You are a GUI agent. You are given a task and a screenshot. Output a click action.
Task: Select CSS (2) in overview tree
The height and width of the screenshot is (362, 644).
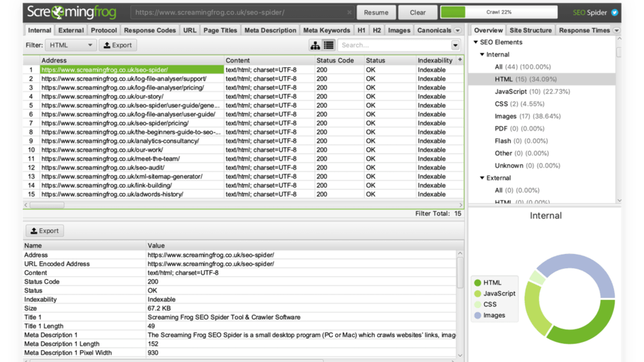click(519, 104)
